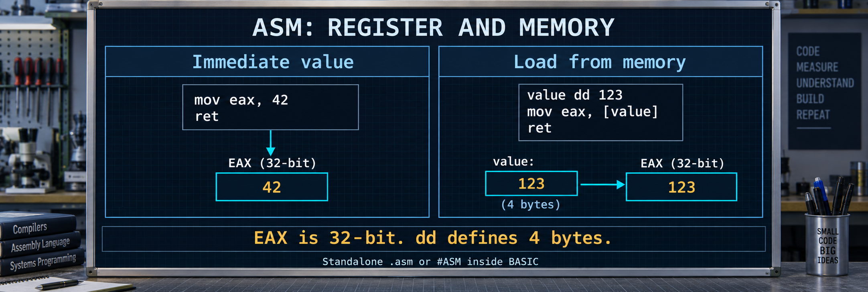Select the 123 box under the "value:" label
Viewport: 868px width, 292px height.
point(531,184)
